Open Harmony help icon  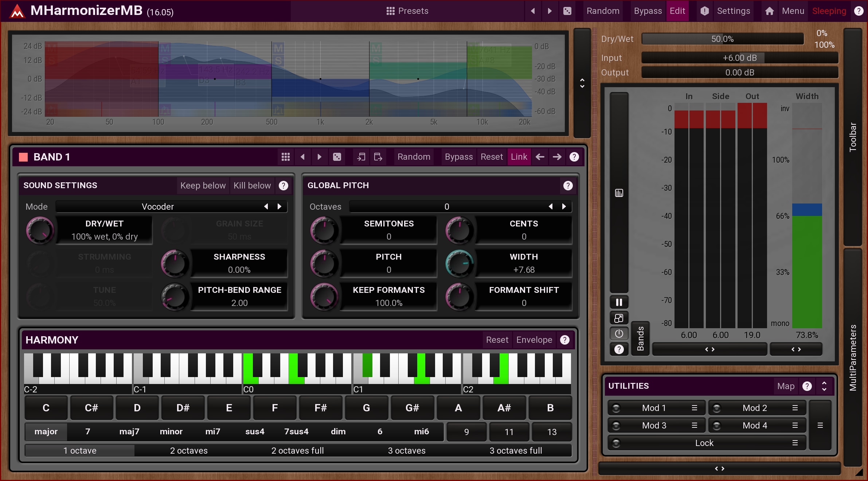[565, 340]
